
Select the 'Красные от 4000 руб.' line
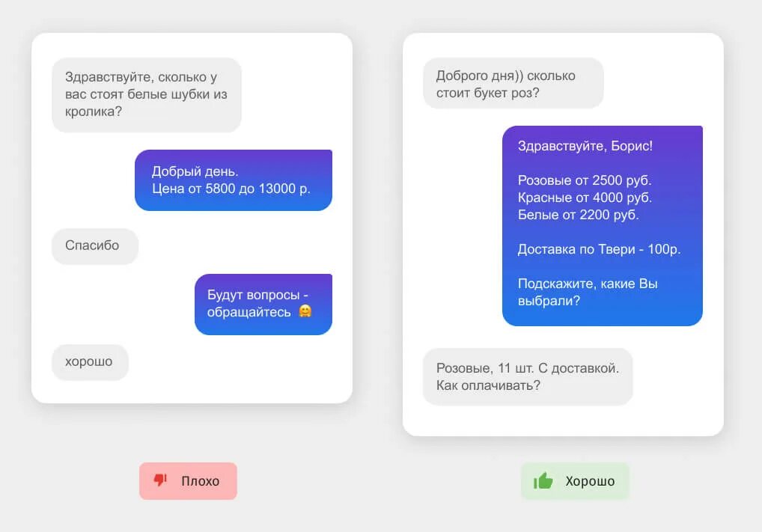[585, 198]
